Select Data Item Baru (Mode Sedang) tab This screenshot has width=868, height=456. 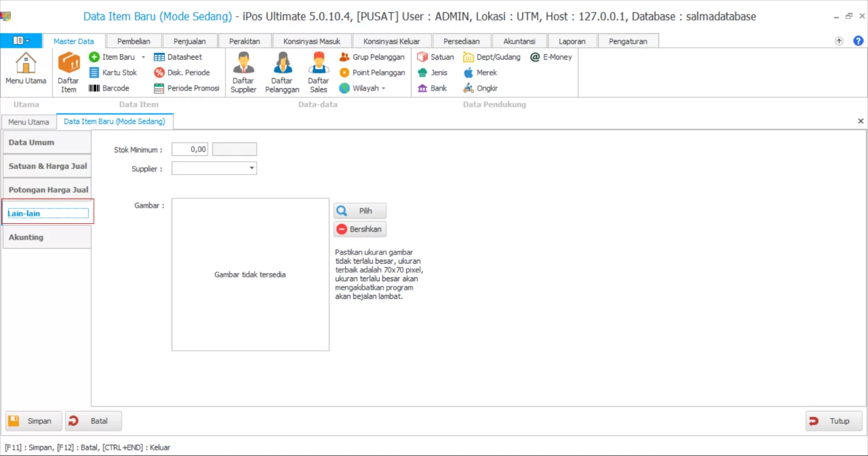[114, 121]
